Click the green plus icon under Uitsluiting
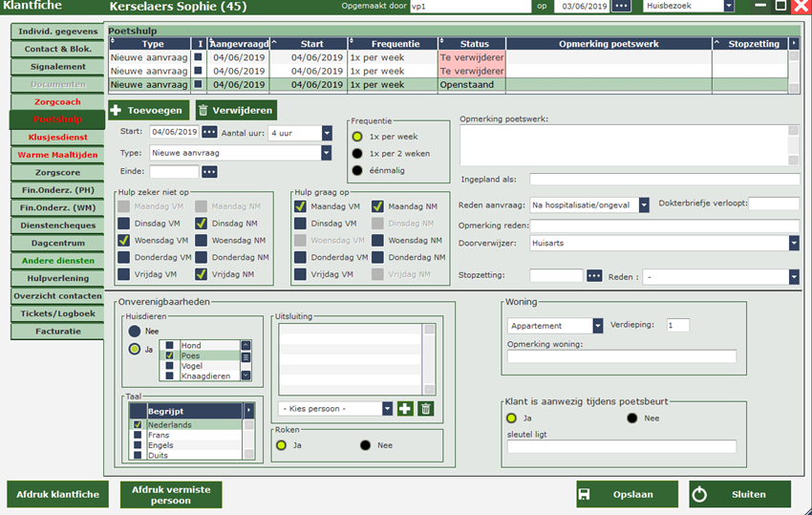 tap(405, 408)
